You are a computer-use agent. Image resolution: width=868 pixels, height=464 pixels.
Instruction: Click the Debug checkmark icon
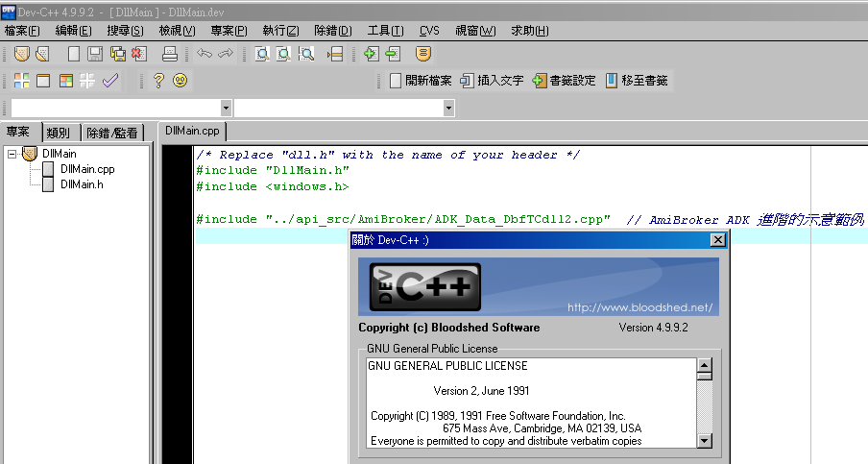coord(110,81)
